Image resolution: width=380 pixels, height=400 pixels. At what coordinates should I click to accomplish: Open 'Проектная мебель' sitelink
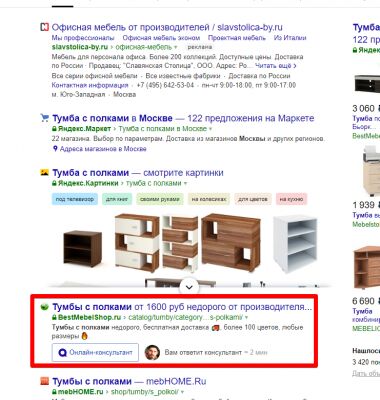point(237,38)
